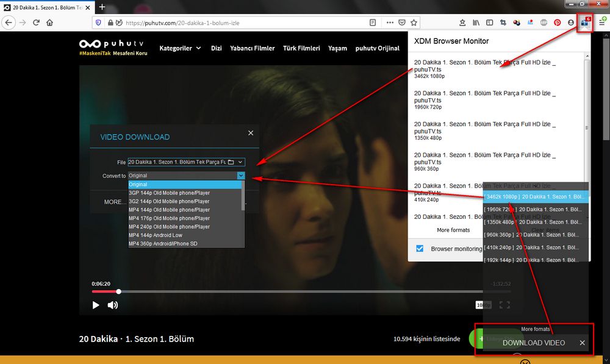Screen dimensions: 610x364
Task: Close the Video Download dialog
Action: tap(251, 133)
